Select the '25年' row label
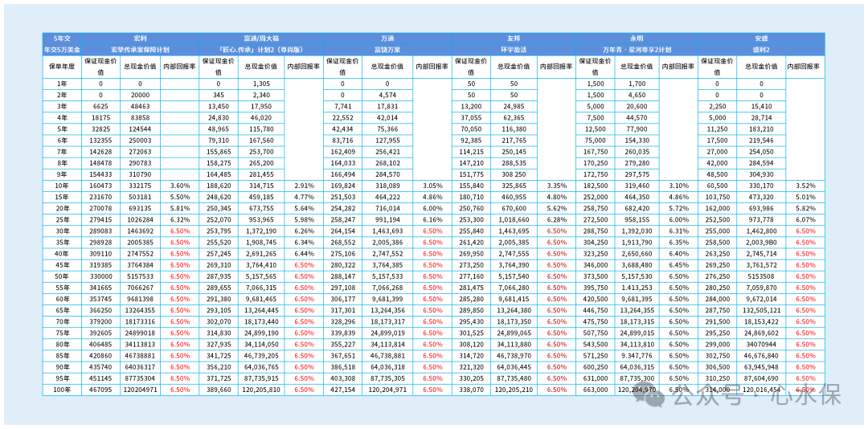Image resolution: width=868 pixels, height=429 pixels. [x=62, y=220]
